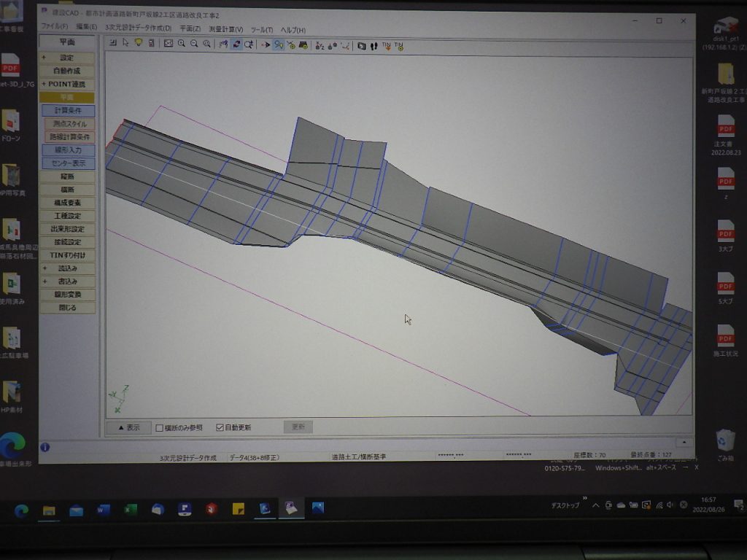Click the light bulb toolbar icon
This screenshot has width=747, height=560.
(138, 44)
